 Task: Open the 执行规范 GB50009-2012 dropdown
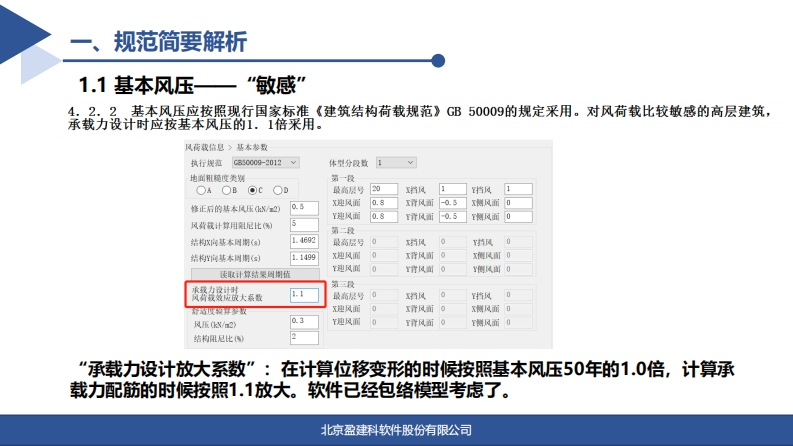265,162
